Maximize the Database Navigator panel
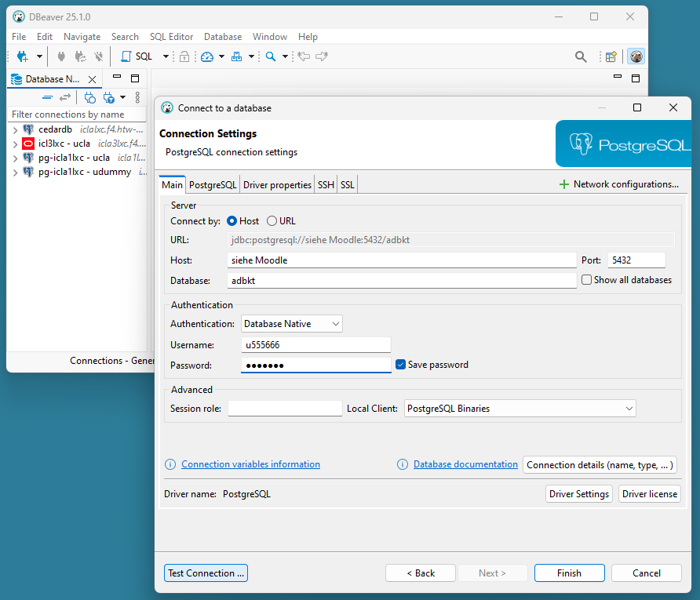 (x=135, y=78)
